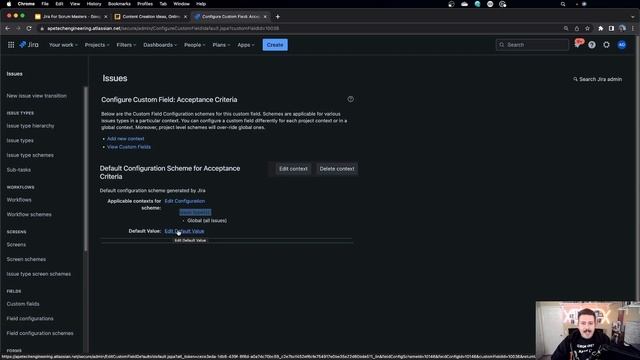Viewport: 640px width, 360px height.
Task: Focus the Jira Search input field
Action: coord(532,45)
